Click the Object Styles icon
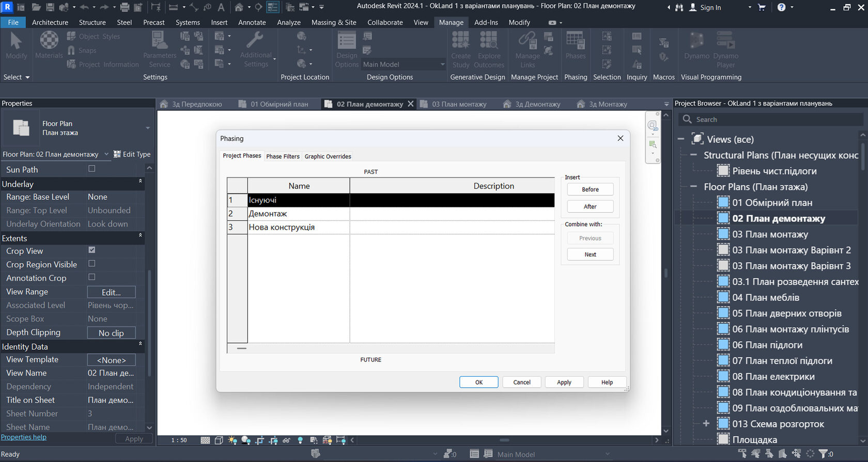This screenshot has width=868, height=462. click(x=71, y=36)
